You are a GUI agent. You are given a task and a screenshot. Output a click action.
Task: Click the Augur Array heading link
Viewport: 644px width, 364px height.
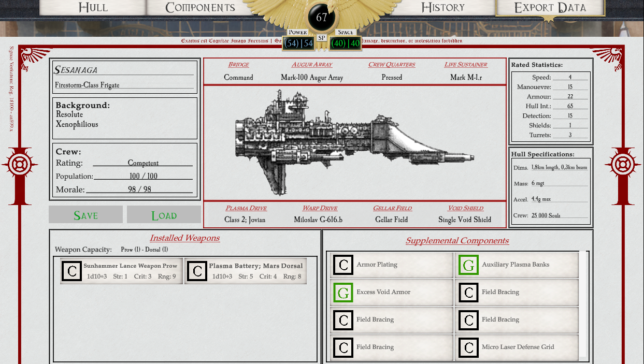click(312, 65)
